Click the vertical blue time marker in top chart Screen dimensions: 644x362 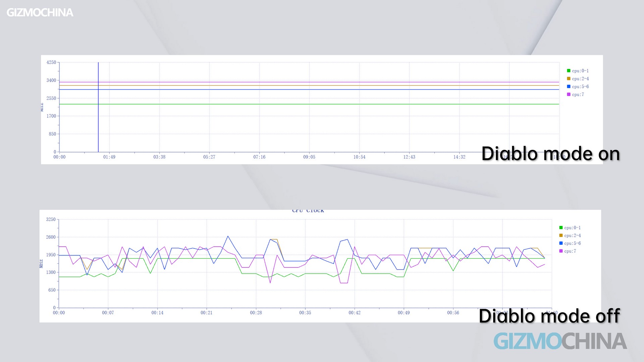pyautogui.click(x=98, y=107)
